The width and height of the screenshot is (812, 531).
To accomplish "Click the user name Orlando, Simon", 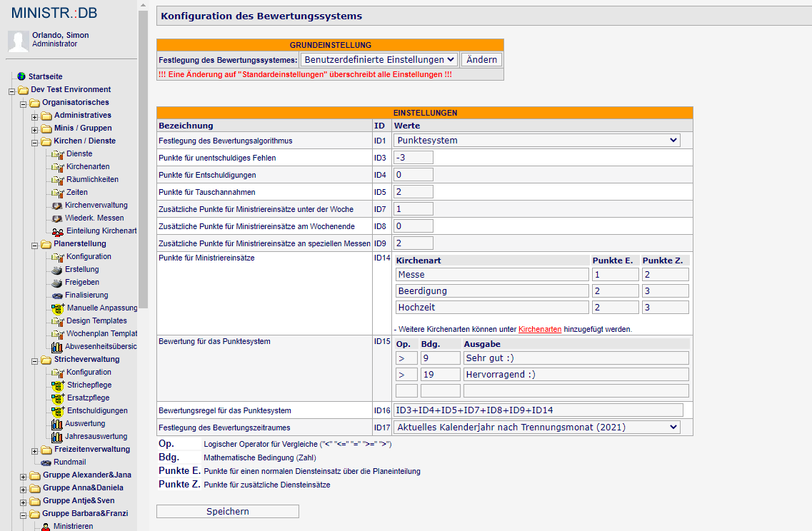I will pos(61,35).
